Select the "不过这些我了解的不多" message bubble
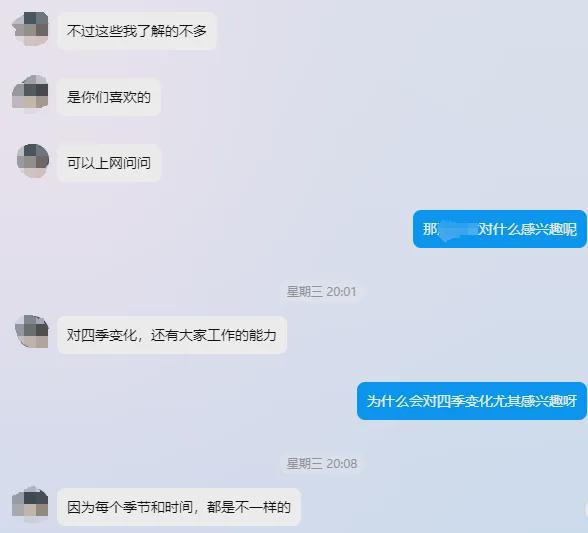Image resolution: width=588 pixels, height=533 pixels. click(x=137, y=31)
